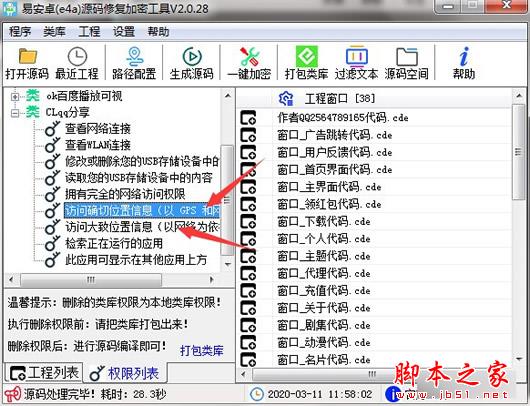Open the 类库 menu
The height and width of the screenshot is (406, 530).
pyautogui.click(x=54, y=32)
